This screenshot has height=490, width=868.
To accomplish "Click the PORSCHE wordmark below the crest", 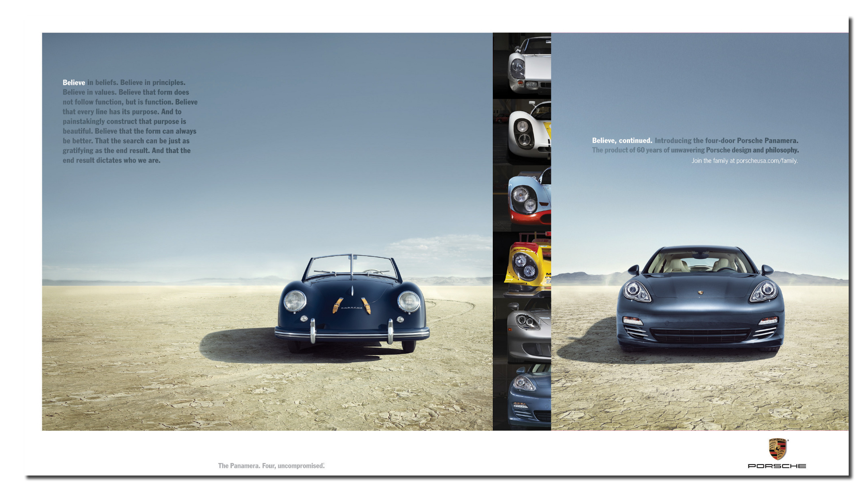I will 777,466.
